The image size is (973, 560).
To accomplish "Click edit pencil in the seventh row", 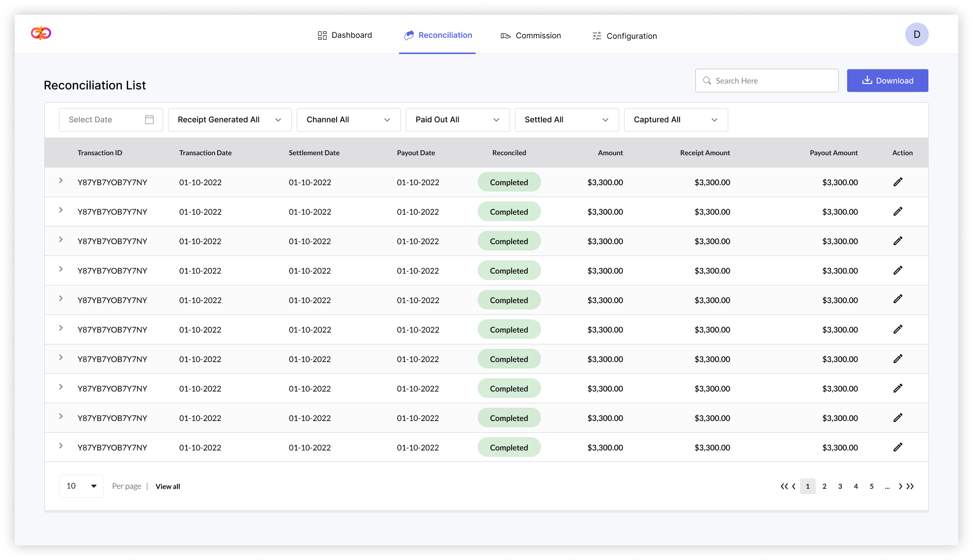I will point(898,359).
